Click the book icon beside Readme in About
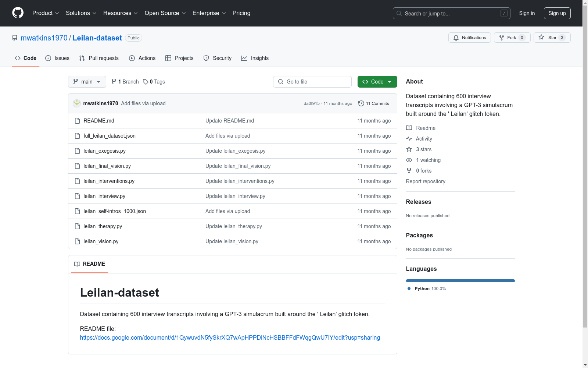 pos(409,128)
